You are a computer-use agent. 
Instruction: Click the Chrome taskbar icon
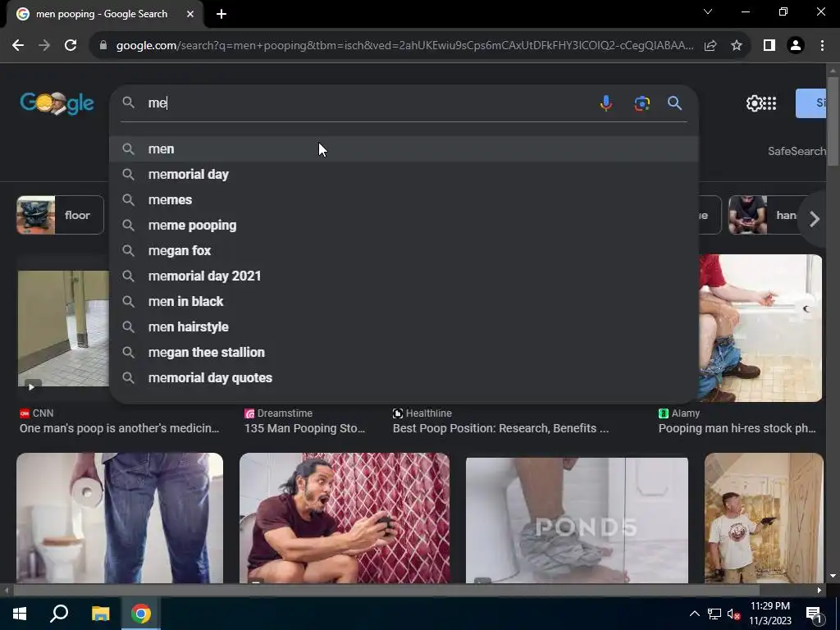[141, 614]
